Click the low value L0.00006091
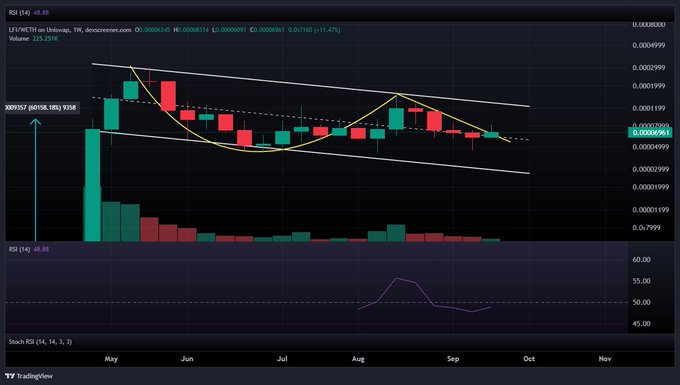 (229, 30)
